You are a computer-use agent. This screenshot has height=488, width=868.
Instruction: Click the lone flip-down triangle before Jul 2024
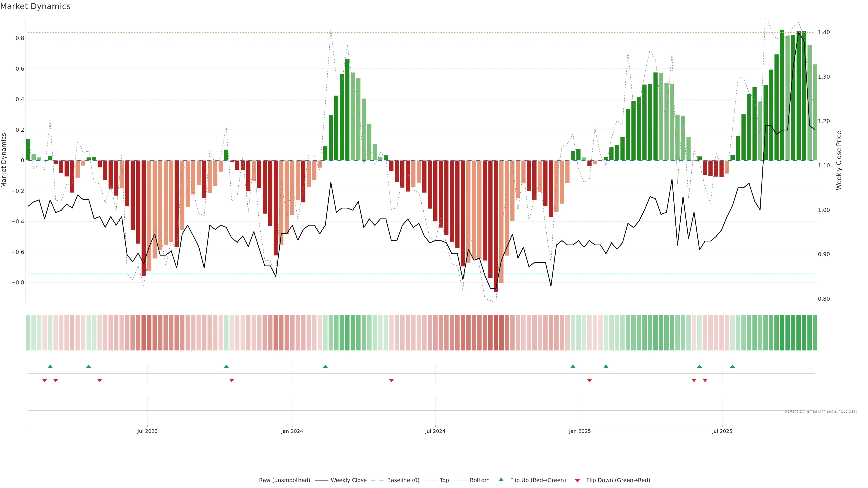[391, 380]
